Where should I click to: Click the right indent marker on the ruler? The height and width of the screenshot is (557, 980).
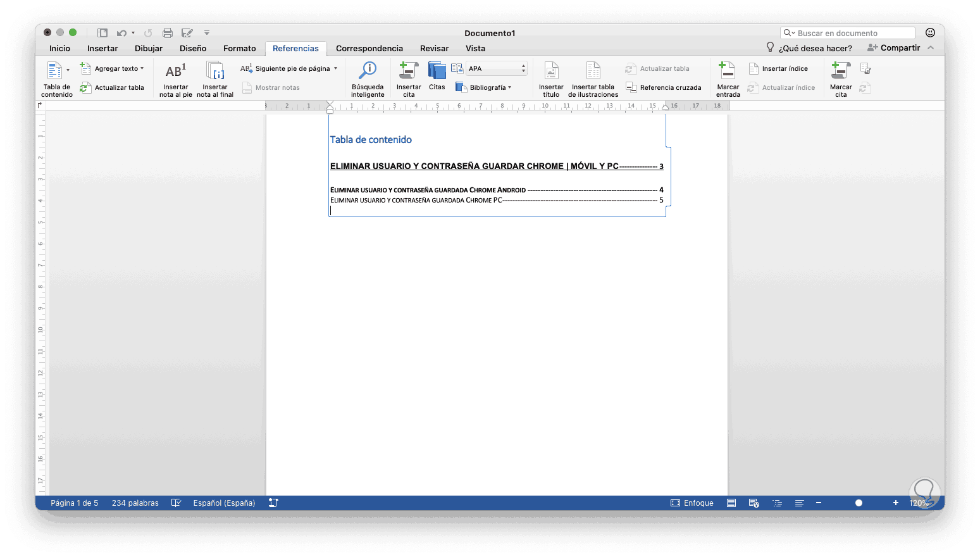click(x=666, y=107)
